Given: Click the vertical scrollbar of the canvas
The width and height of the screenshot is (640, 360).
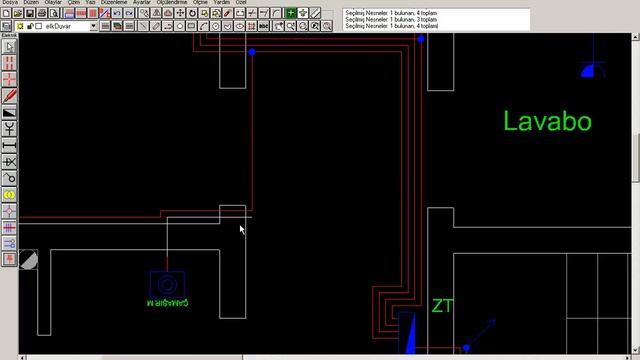Looking at the screenshot, I should [x=636, y=194].
